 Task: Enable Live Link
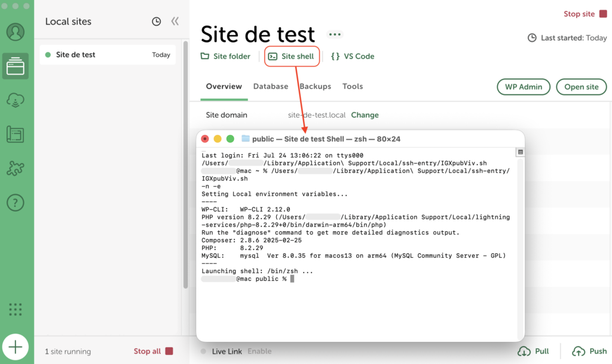tap(259, 351)
